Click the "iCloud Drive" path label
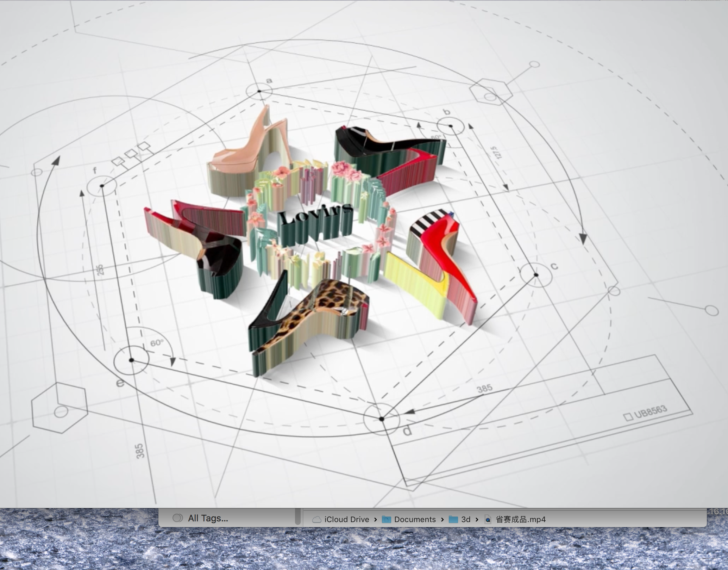728x570 pixels. coord(347,519)
